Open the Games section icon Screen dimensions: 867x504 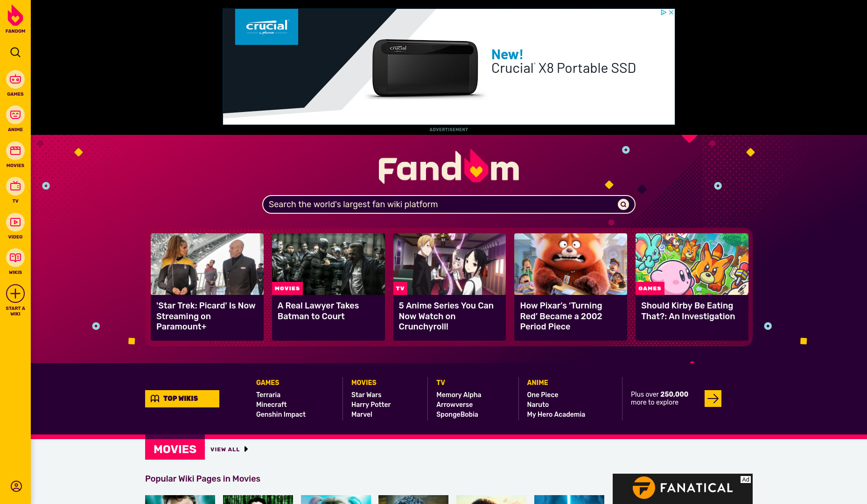tap(15, 79)
